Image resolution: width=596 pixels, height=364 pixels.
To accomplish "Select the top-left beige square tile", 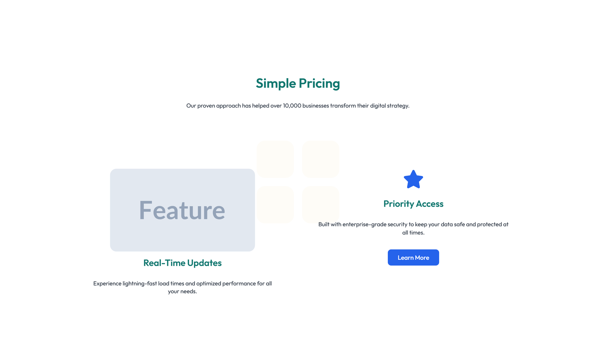I will [x=275, y=159].
